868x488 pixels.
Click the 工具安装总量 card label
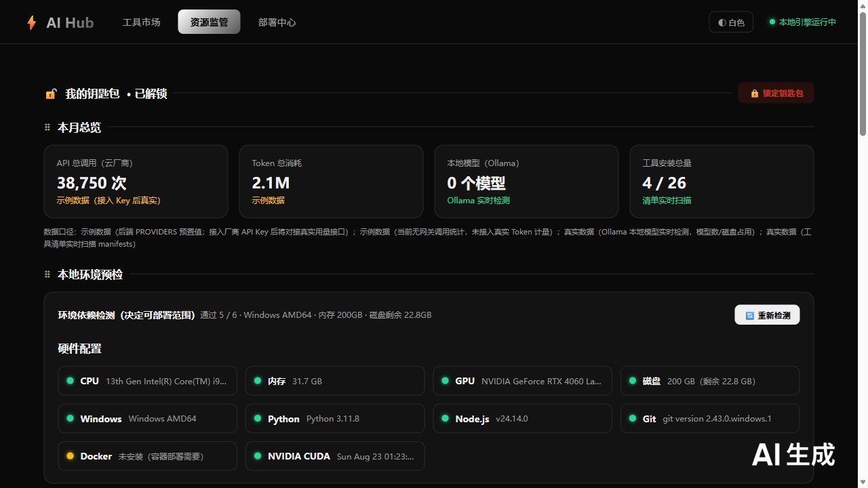pyautogui.click(x=667, y=163)
